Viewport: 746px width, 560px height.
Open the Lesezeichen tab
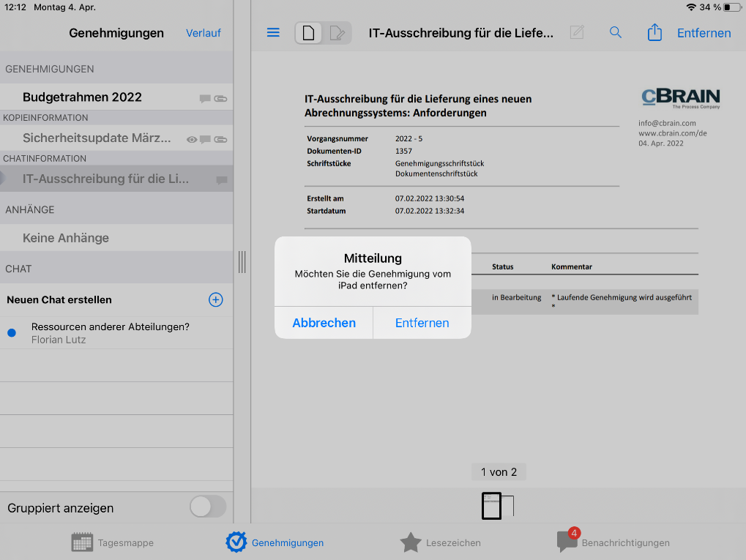pos(440,542)
